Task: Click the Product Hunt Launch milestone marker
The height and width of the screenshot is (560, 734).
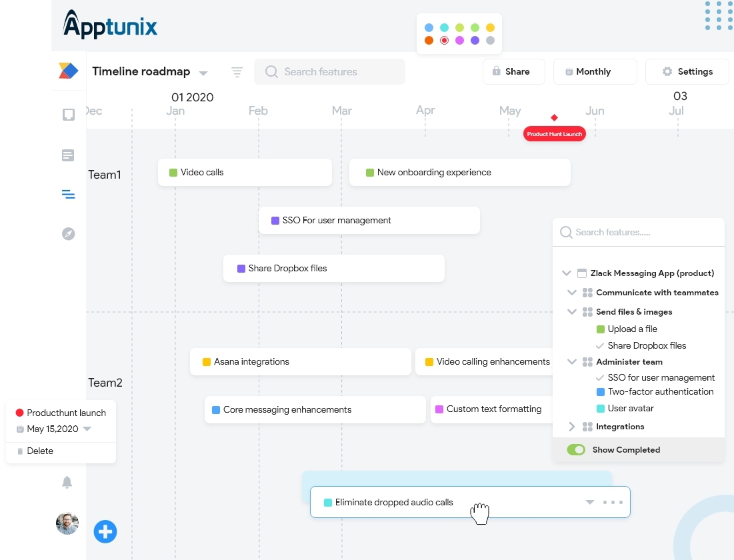Action: pyautogui.click(x=554, y=119)
